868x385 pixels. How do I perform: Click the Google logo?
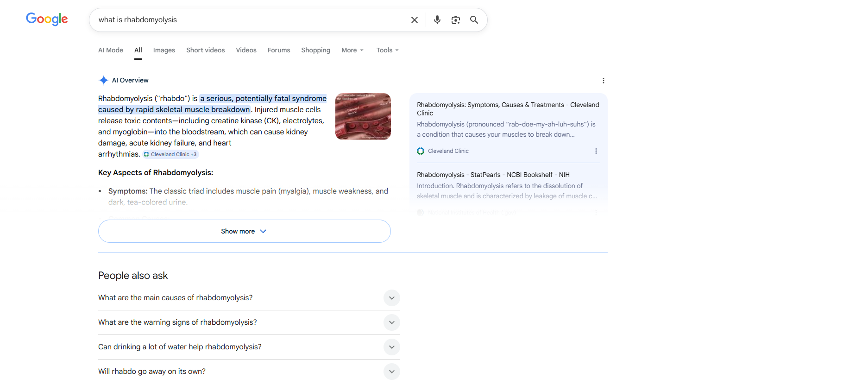47,19
